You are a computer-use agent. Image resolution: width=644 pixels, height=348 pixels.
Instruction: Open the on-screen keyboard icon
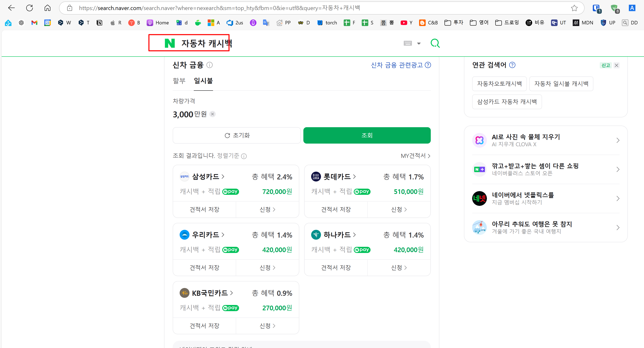tap(407, 43)
